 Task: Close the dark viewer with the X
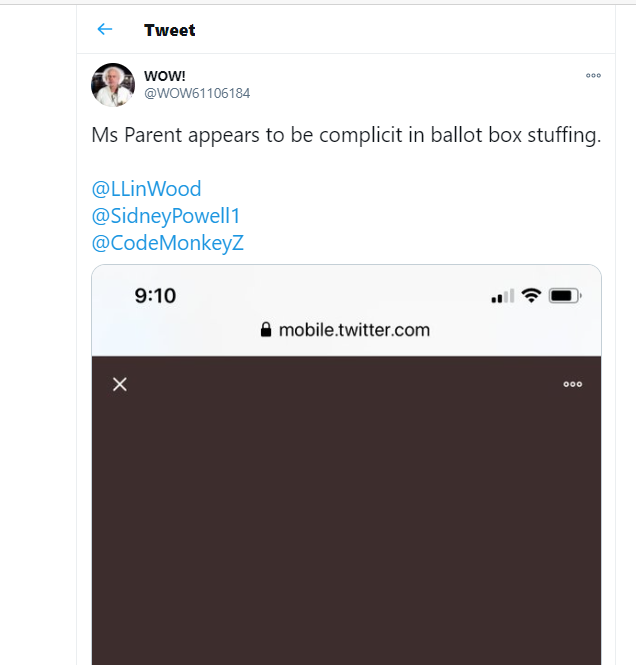pos(120,384)
